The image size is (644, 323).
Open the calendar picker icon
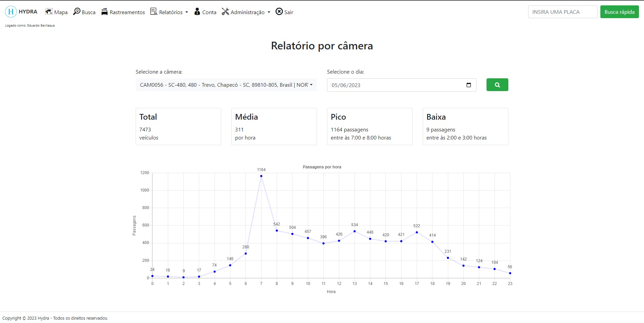click(469, 85)
